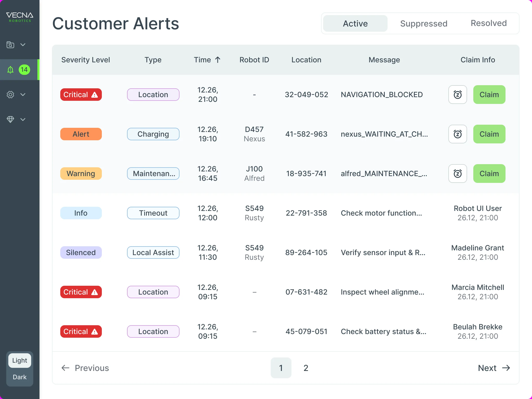532x399 pixels.
Task: Click the Vecna Robotics logo
Action: coord(20,17)
